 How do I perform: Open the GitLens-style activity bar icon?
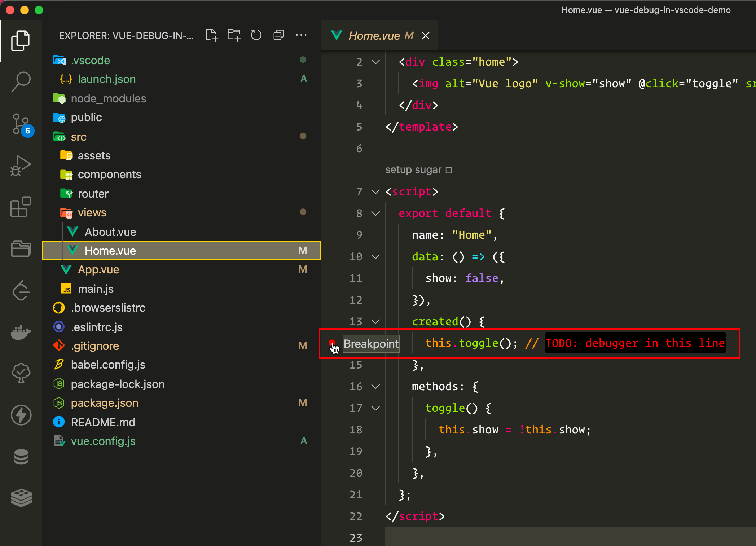[21, 290]
